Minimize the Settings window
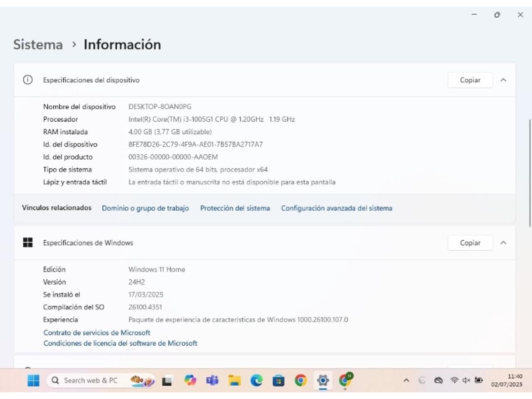Screen dimensions: 532x399 (474, 15)
